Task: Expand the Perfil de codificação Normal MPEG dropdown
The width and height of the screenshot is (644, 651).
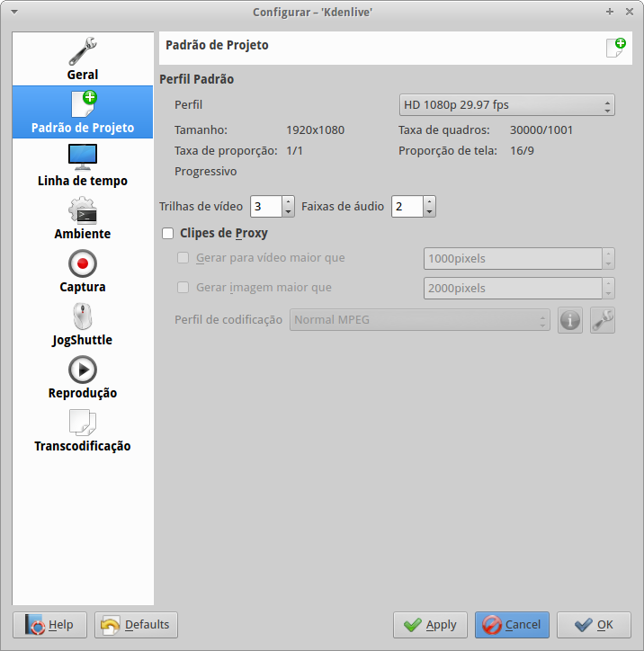Action: [419, 319]
